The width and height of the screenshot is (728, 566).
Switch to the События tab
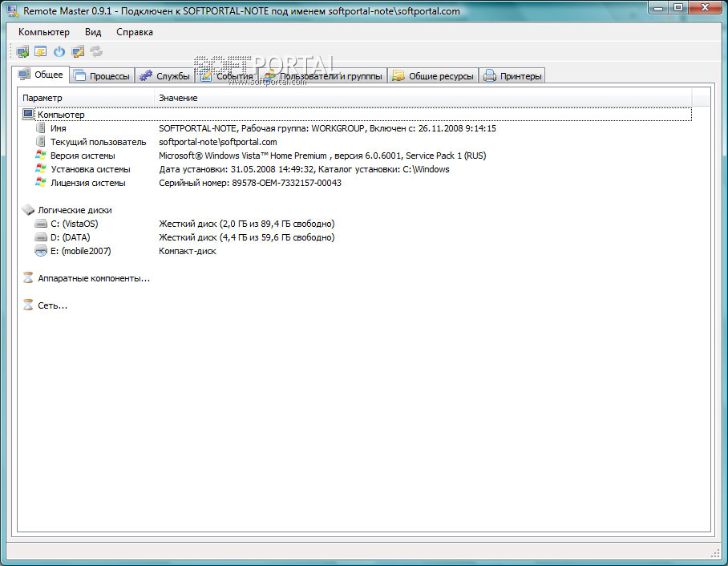coord(228,75)
